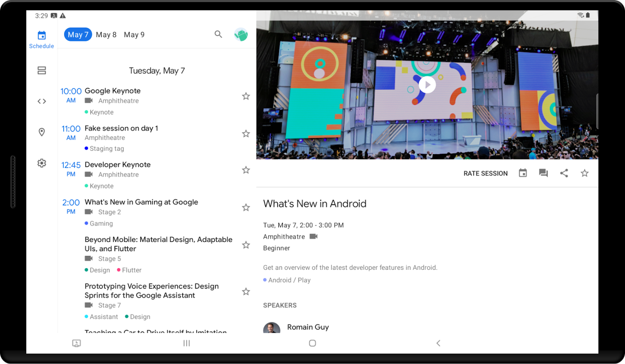Select the Design tag under Beyond Mobile
The height and width of the screenshot is (364, 625).
coord(97,270)
